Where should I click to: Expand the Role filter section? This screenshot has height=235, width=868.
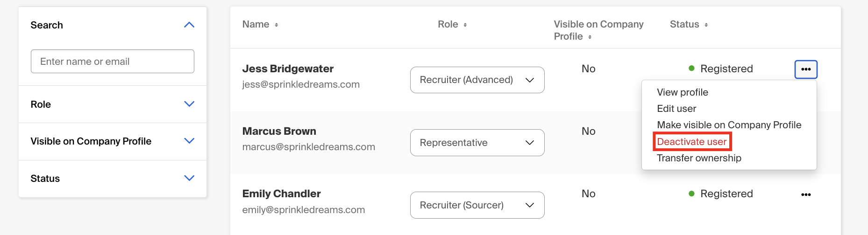(189, 104)
